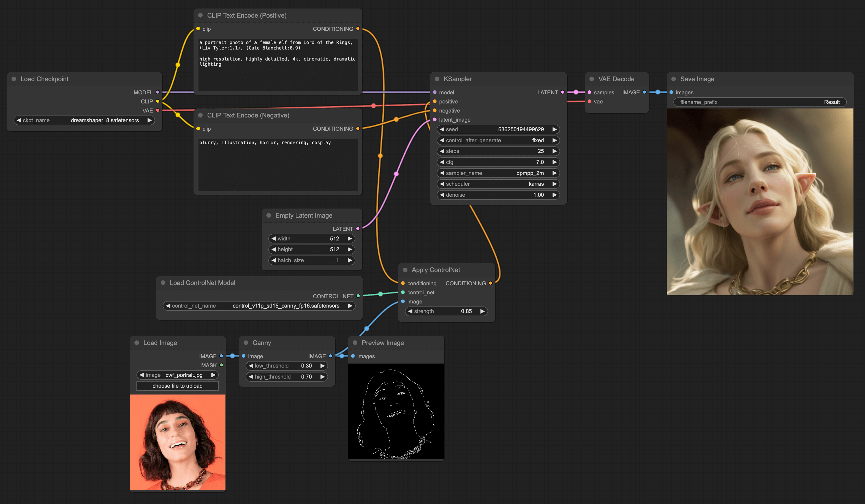
Task: Click into the negative prompt text box
Action: click(278, 165)
